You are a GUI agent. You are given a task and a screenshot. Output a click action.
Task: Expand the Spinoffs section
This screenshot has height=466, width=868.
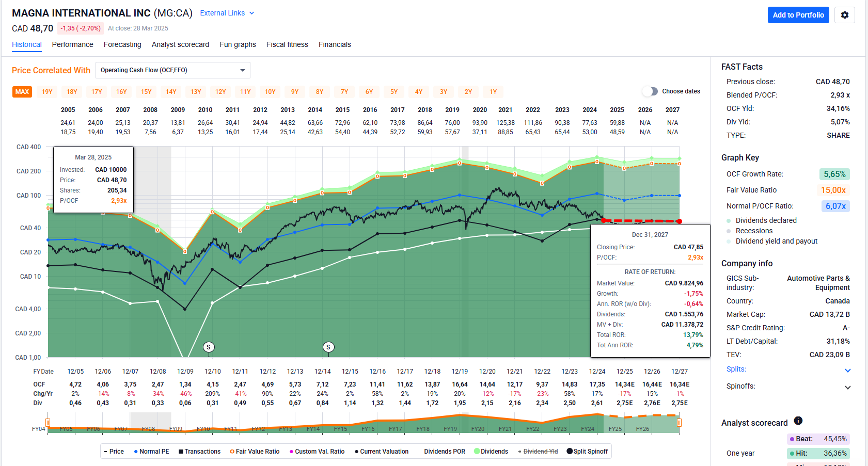point(847,387)
